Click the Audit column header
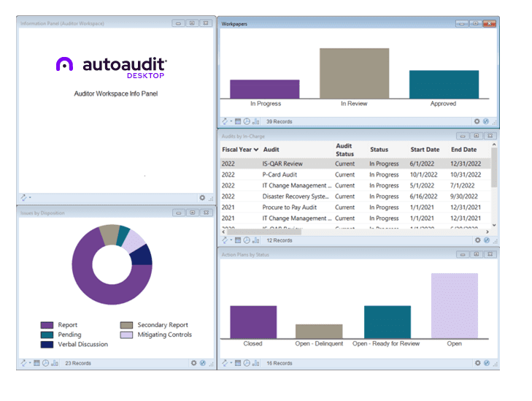Viewport: 532px width, 401px height. pyautogui.click(x=271, y=150)
